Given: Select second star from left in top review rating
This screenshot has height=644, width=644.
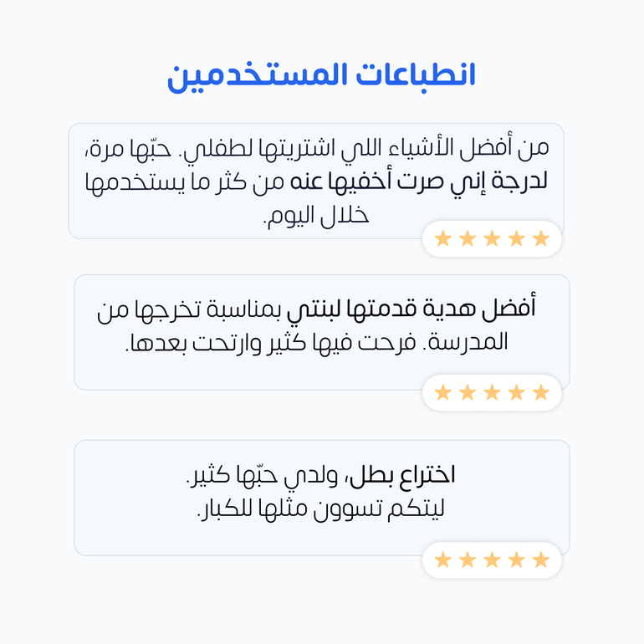Looking at the screenshot, I should tap(468, 238).
